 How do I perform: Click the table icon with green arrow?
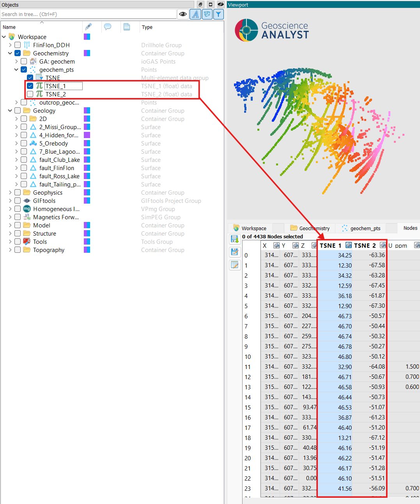click(235, 239)
